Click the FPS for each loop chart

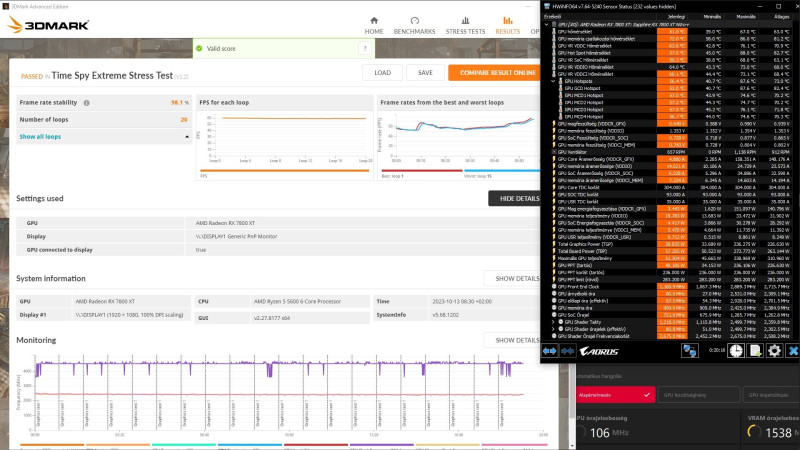pos(285,138)
